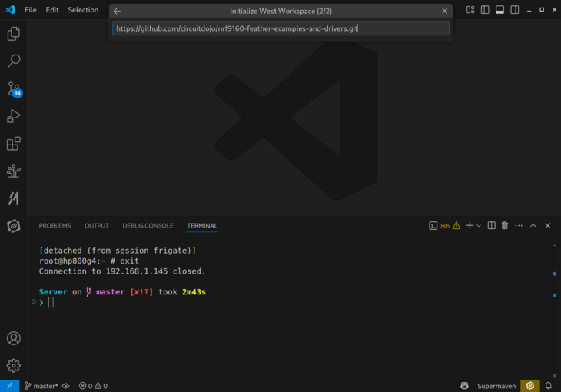Viewport: 561px width, 392px height.
Task: Open errors and warnings count in status bar
Action: (x=93, y=386)
